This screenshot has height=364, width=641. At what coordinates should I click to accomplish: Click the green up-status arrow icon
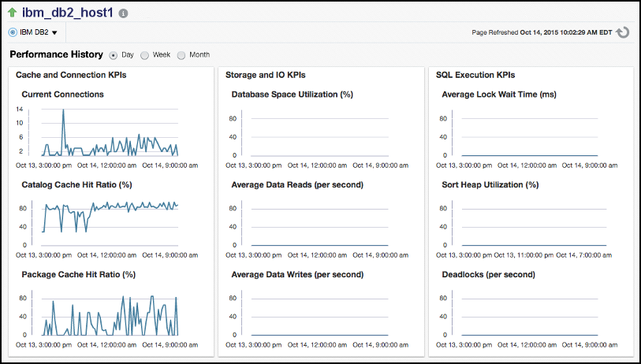pyautogui.click(x=12, y=13)
